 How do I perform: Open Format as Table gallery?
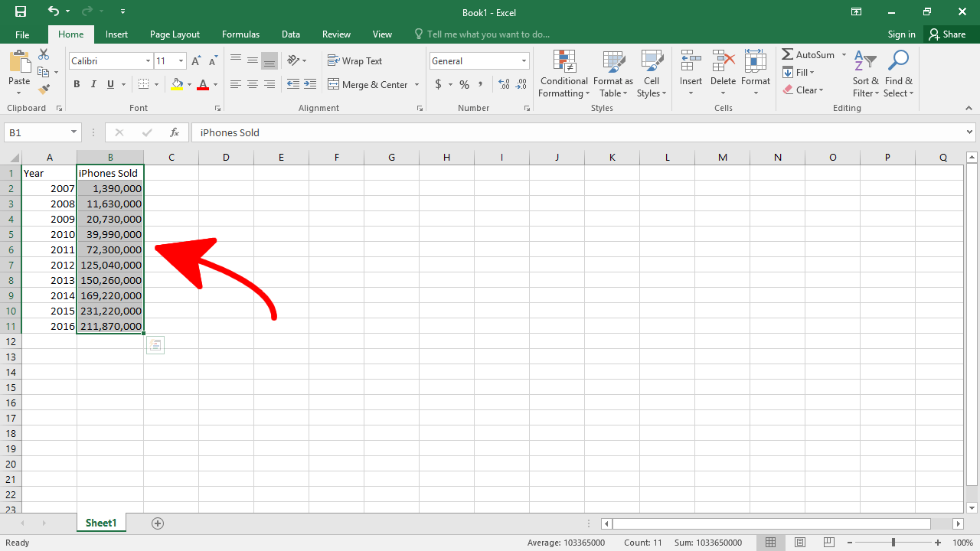pos(613,74)
